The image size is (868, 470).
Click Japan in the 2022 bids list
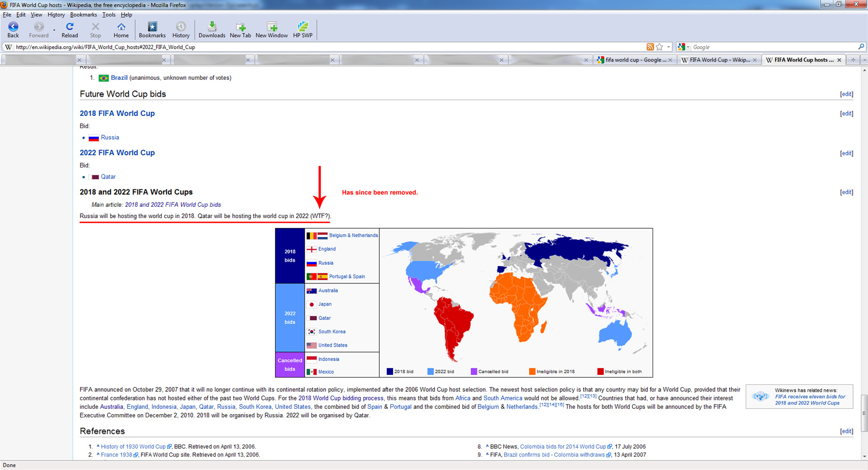pos(324,304)
